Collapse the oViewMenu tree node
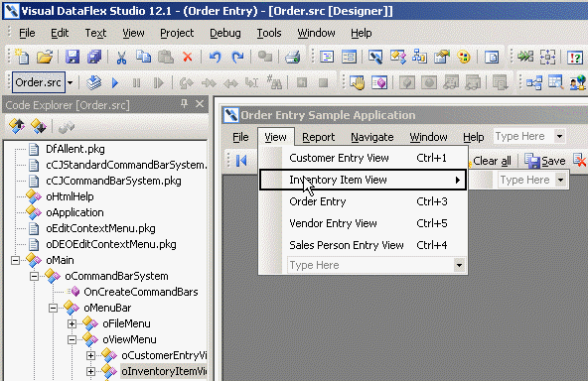The image size is (588, 381). point(72,339)
